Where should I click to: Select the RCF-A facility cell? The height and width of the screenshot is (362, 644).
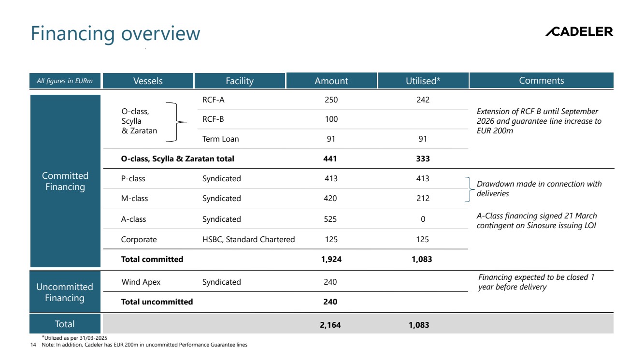pos(213,100)
